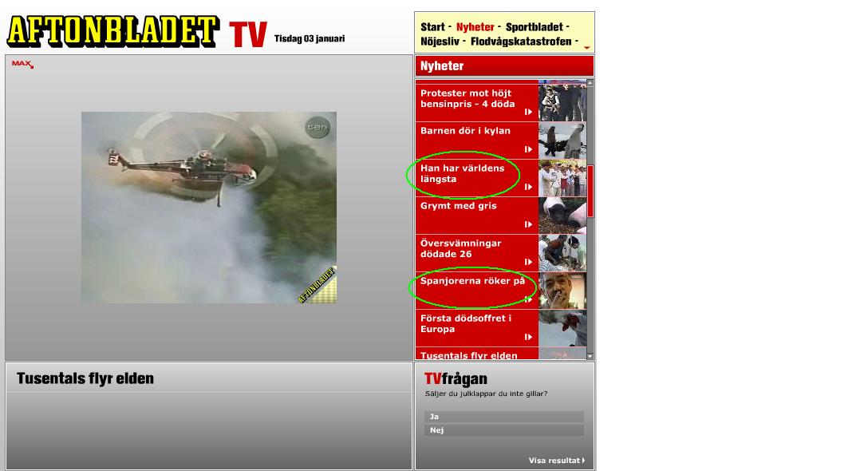Click the red TV logo in header
868x471 pixels.
point(248,34)
